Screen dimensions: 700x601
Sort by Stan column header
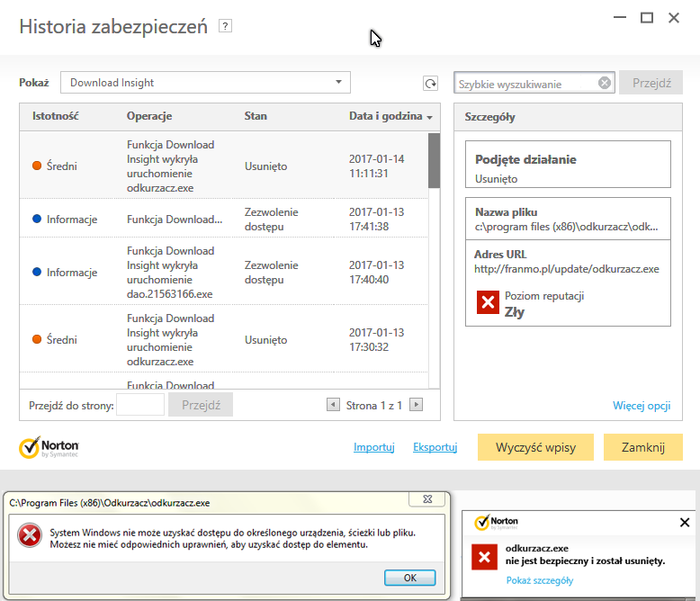tap(256, 116)
